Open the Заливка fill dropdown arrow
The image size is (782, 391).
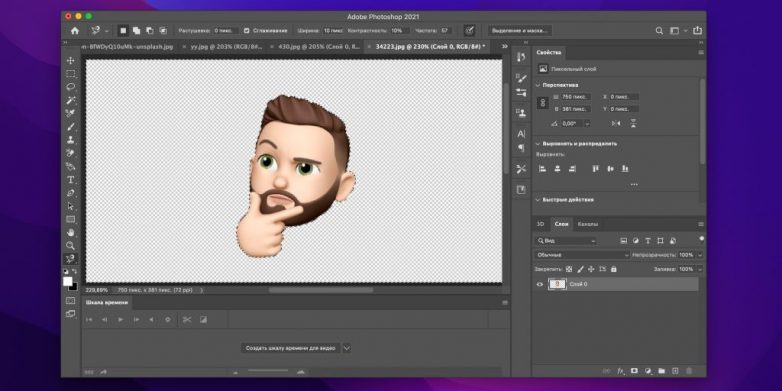tap(700, 269)
